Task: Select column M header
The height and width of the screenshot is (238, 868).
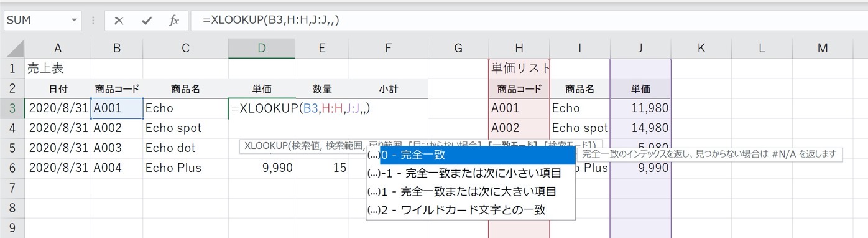Action: tap(823, 49)
